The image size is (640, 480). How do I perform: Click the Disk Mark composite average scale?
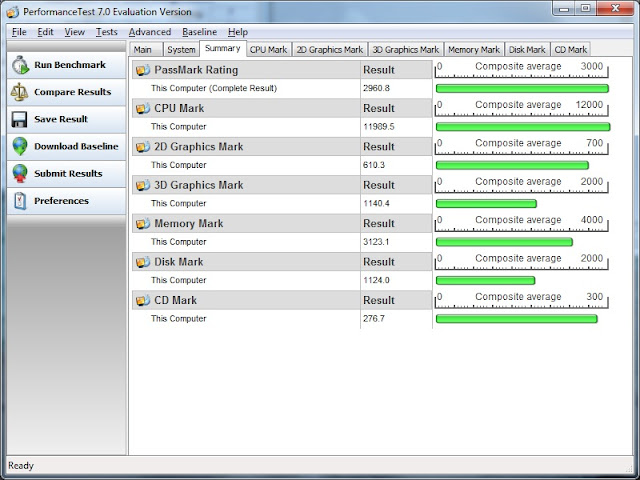tap(521, 262)
